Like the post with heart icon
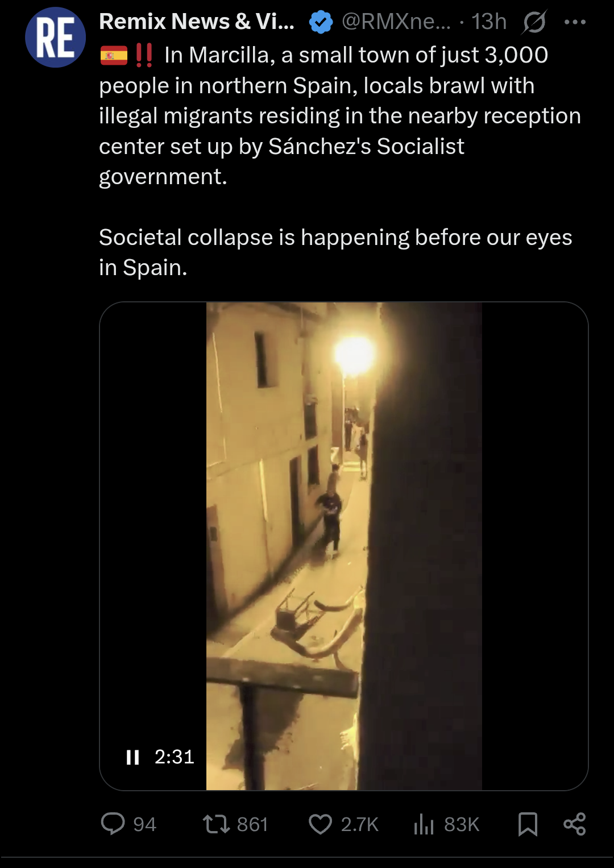This screenshot has height=868, width=614. tap(320, 824)
